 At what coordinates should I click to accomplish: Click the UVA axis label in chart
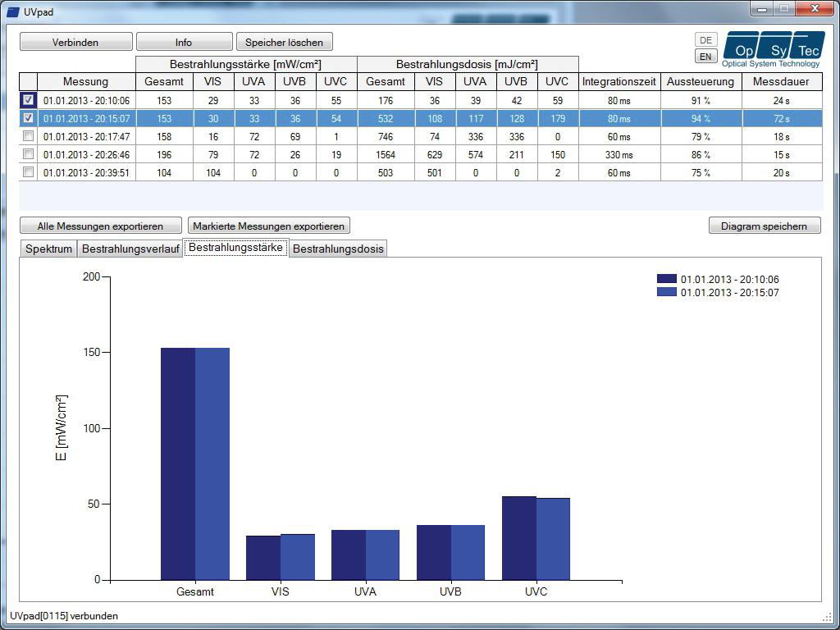(x=365, y=592)
